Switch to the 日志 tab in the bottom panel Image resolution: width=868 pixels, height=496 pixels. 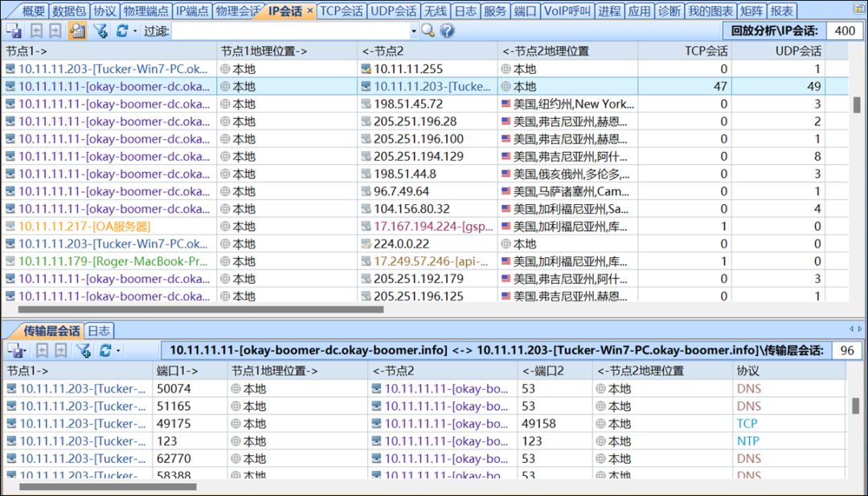point(98,330)
